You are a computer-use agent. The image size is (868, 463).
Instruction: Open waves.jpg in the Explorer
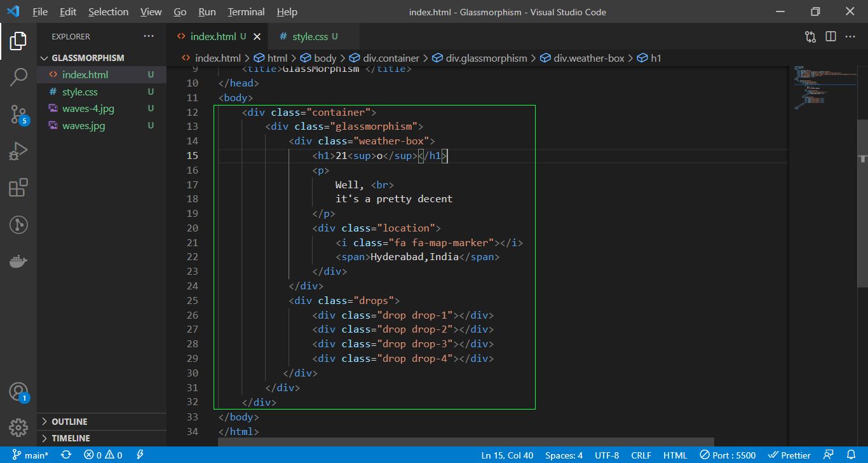(102, 126)
